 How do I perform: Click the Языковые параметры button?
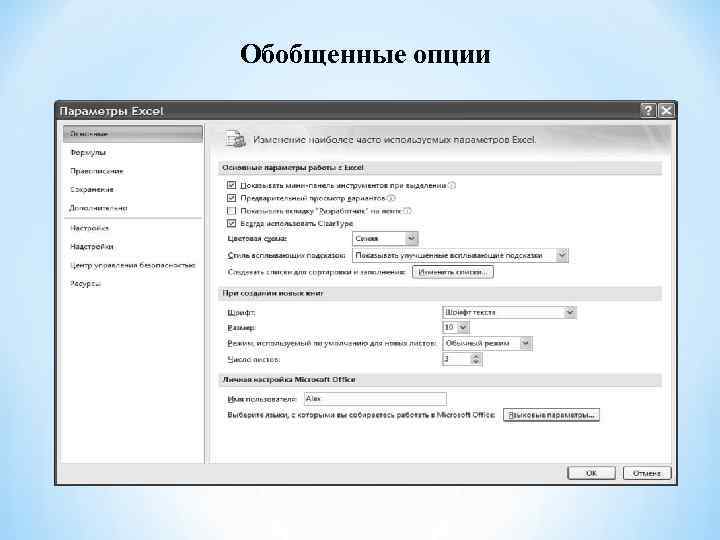(551, 415)
